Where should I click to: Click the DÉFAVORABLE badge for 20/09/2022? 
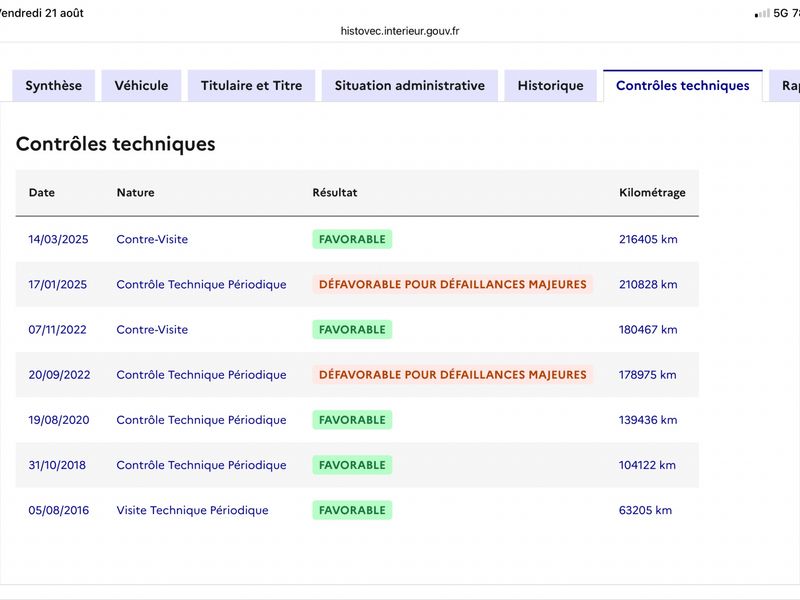(453, 374)
